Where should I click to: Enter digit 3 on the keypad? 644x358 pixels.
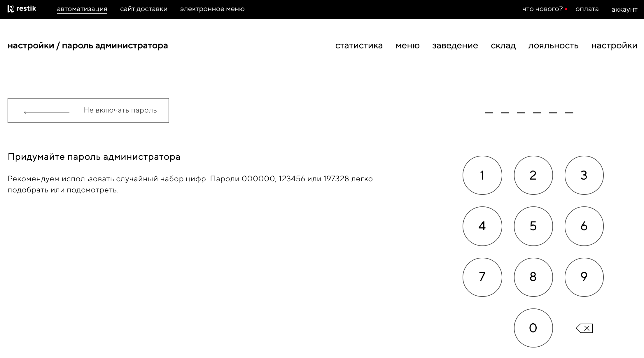tap(584, 175)
